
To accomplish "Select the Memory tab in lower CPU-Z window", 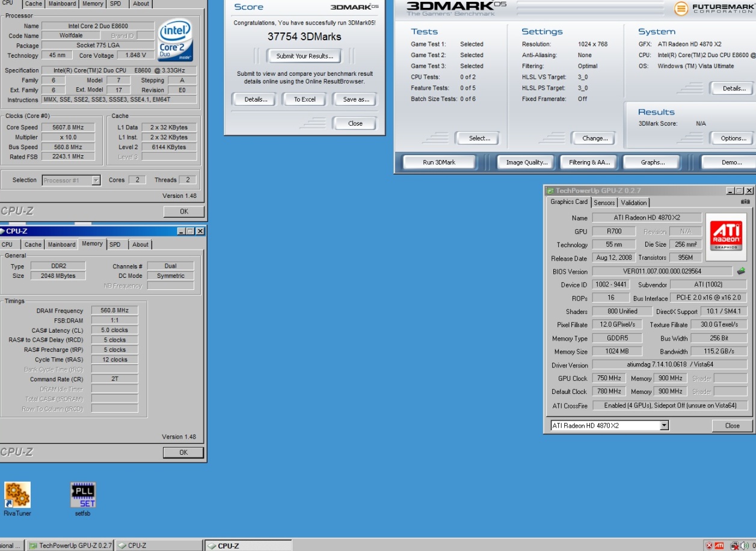I will 93,244.
